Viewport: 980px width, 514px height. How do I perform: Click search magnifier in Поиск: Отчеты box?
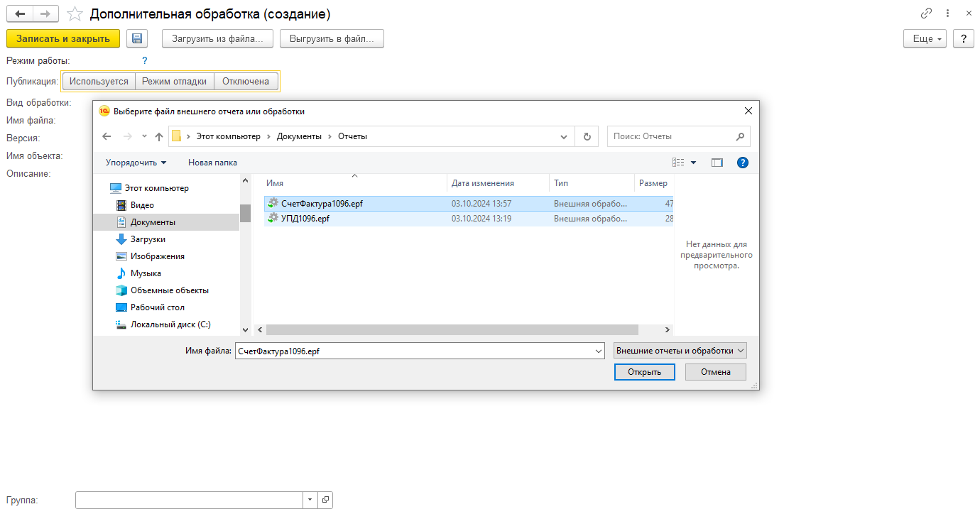point(740,136)
